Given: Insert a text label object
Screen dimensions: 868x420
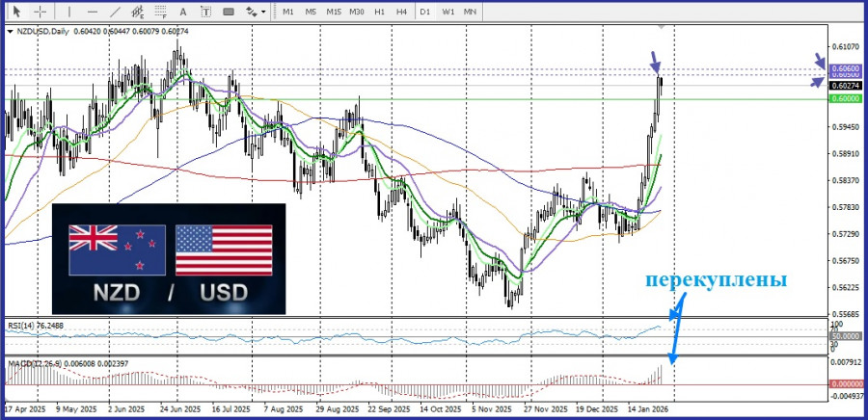Looking at the screenshot, I should (207, 12).
